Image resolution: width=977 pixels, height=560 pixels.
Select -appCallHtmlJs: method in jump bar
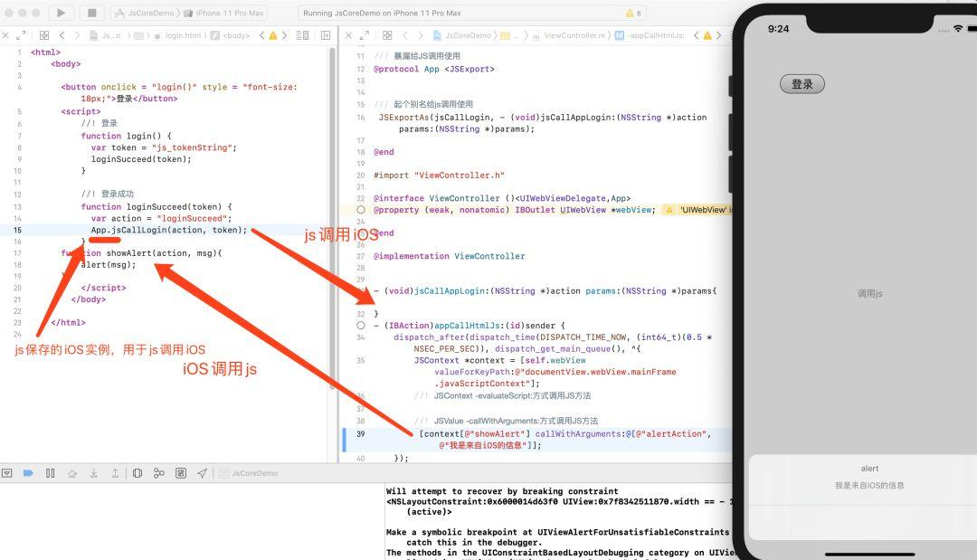tap(650, 35)
